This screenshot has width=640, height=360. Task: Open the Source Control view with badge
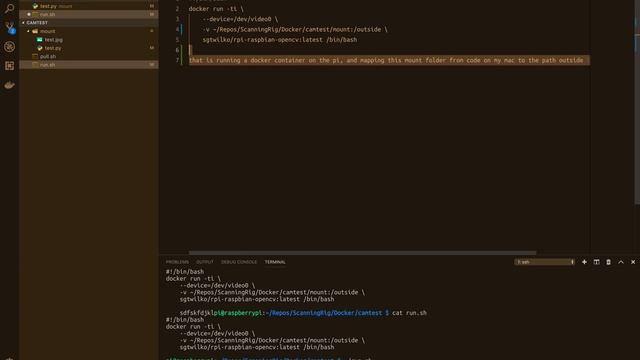point(9,27)
